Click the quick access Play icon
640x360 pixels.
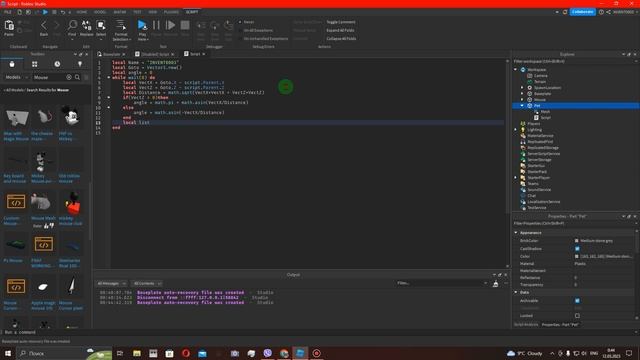45,12
